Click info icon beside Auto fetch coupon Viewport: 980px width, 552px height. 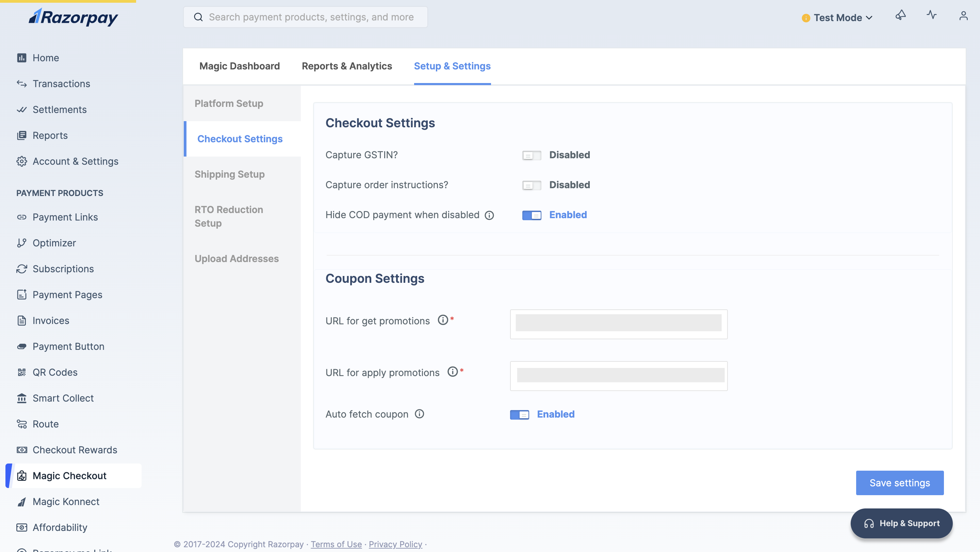(419, 414)
